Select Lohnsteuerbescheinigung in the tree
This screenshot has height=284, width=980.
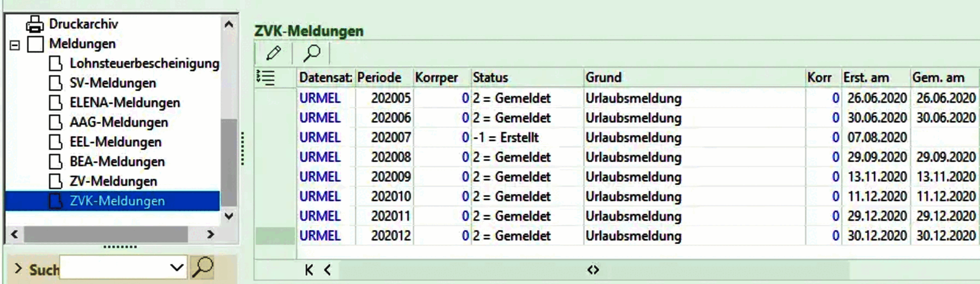pos(144,63)
